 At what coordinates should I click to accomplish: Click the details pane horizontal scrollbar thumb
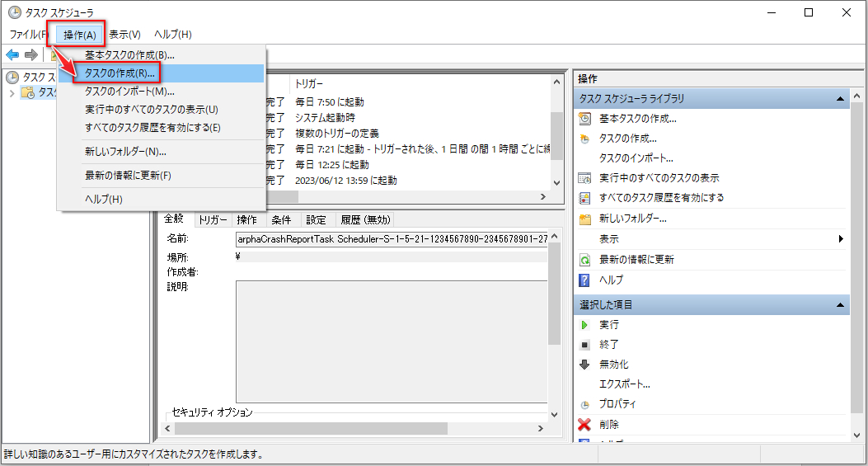click(311, 428)
